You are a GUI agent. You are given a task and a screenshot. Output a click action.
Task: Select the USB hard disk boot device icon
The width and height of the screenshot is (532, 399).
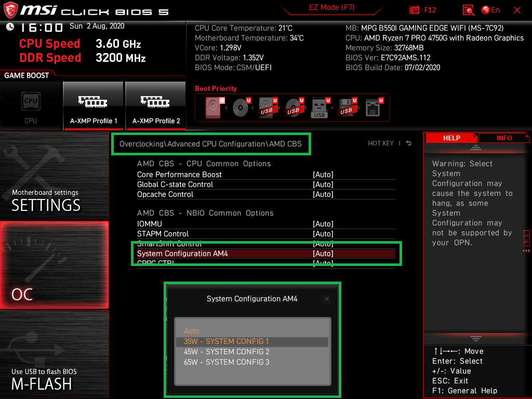click(x=268, y=108)
